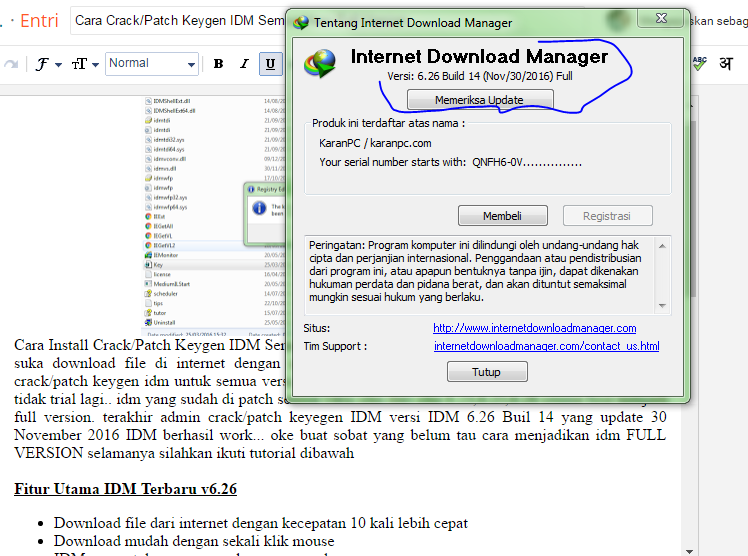The image size is (748, 556).
Task: Click the dialog title bar IDM icon
Action: [x=301, y=22]
